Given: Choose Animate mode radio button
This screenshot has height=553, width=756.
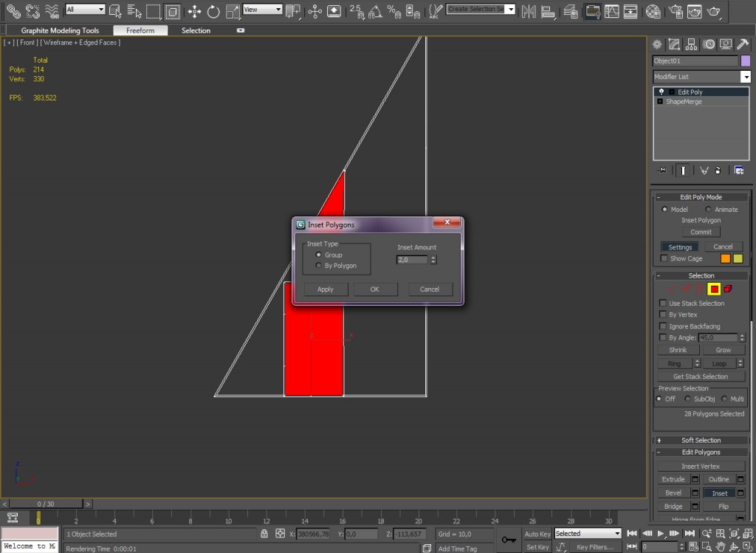Looking at the screenshot, I should (708, 209).
